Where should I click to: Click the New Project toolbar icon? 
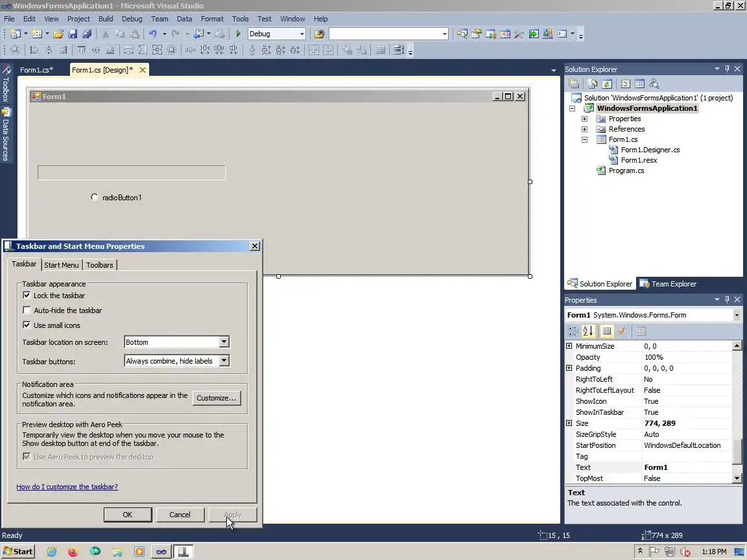pyautogui.click(x=16, y=34)
